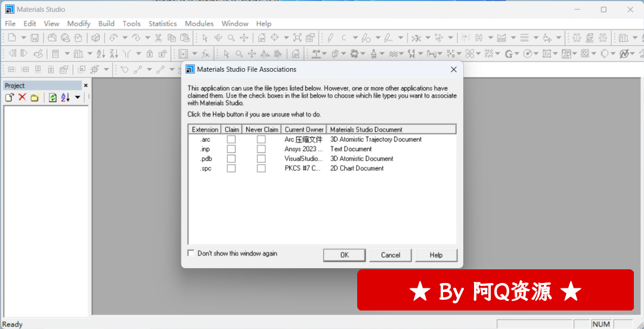Open the dropdown arrow beside the G icon
This screenshot has width=644, height=329.
[x=517, y=54]
